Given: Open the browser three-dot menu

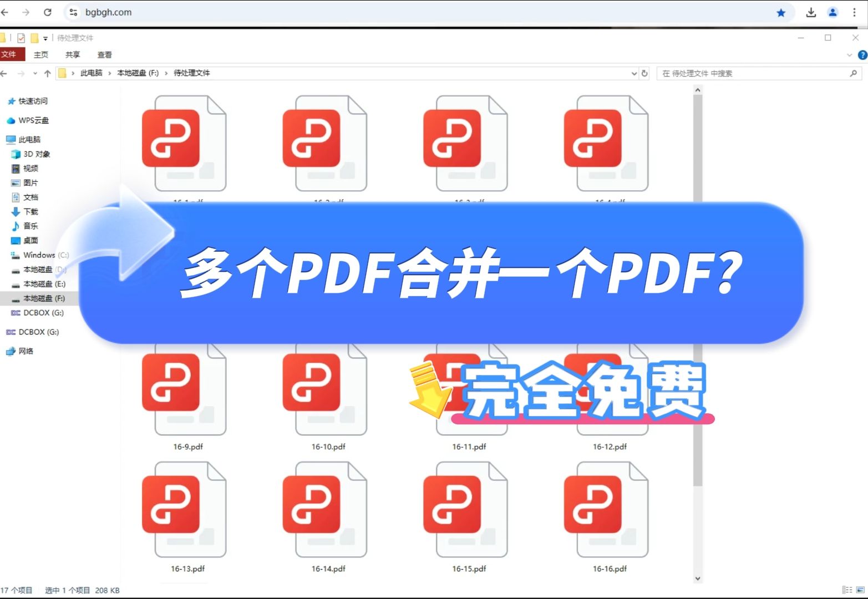Looking at the screenshot, I should tap(854, 12).
